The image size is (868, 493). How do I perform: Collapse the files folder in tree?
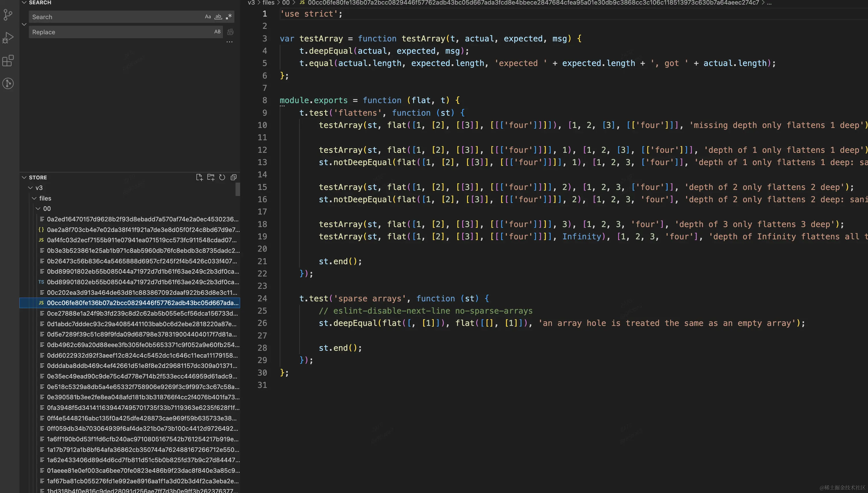pos(34,198)
